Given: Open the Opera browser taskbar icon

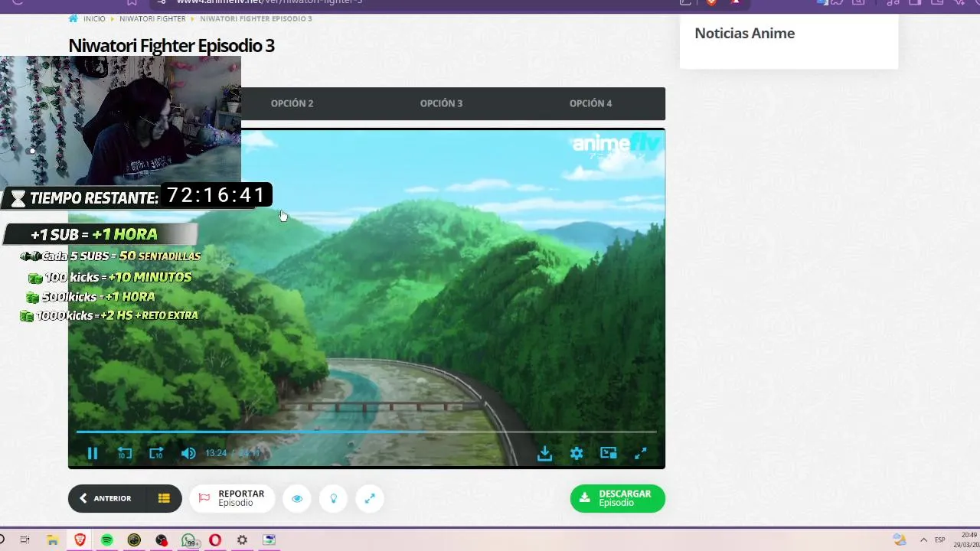Looking at the screenshot, I should (215, 540).
